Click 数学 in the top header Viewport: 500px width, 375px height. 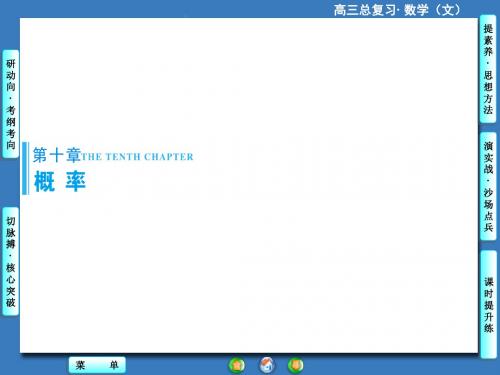tap(416, 10)
